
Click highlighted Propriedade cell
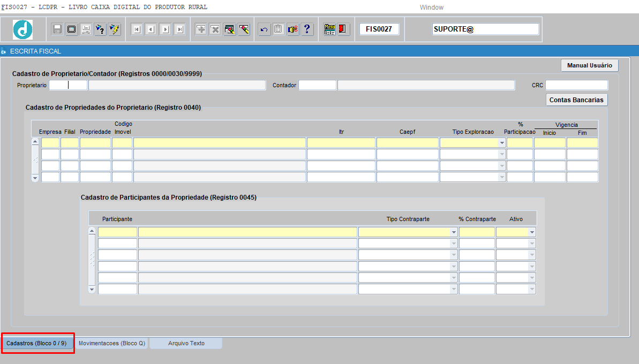click(95, 143)
